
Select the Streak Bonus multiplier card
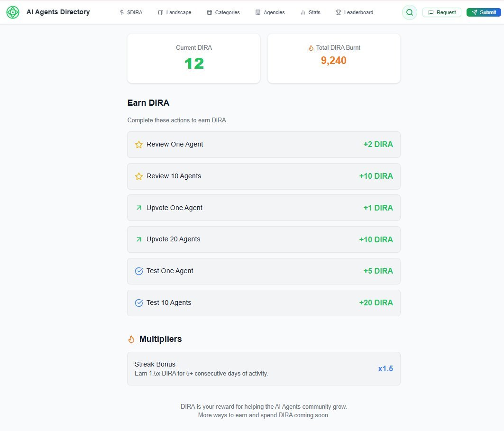point(264,368)
